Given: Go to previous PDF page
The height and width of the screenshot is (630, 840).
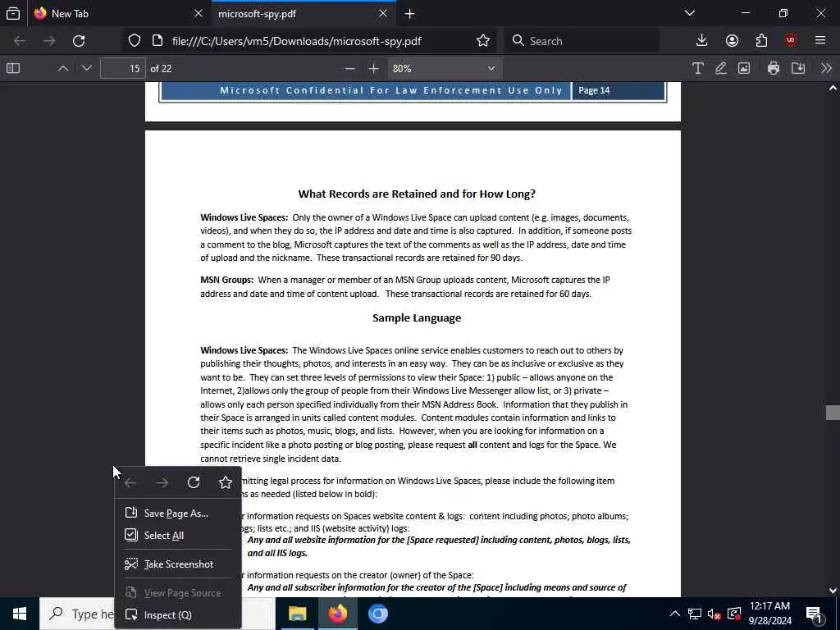Looking at the screenshot, I should (x=62, y=68).
